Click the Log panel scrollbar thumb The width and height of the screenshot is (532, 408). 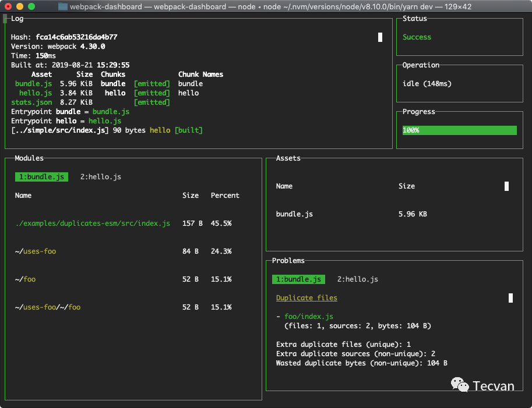[x=380, y=37]
